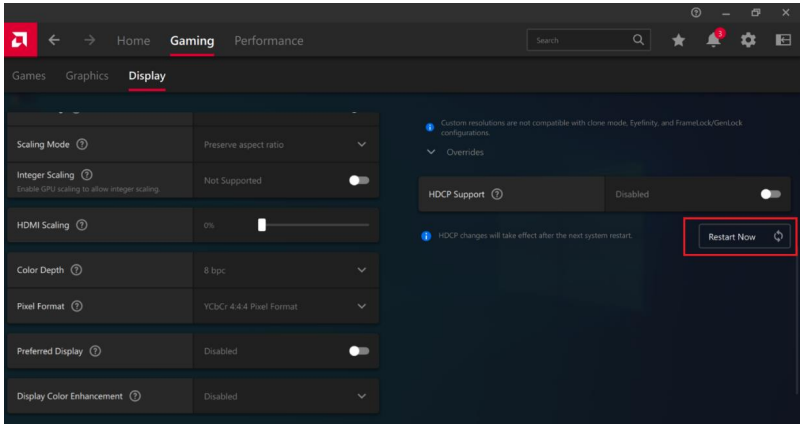Click into the Search field
The width and height of the screenshot is (802, 426).
(x=580, y=41)
